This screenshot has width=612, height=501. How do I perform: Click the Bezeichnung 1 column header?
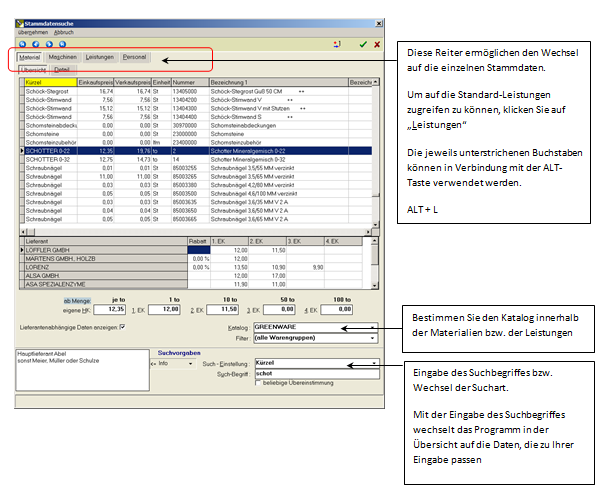(279, 82)
